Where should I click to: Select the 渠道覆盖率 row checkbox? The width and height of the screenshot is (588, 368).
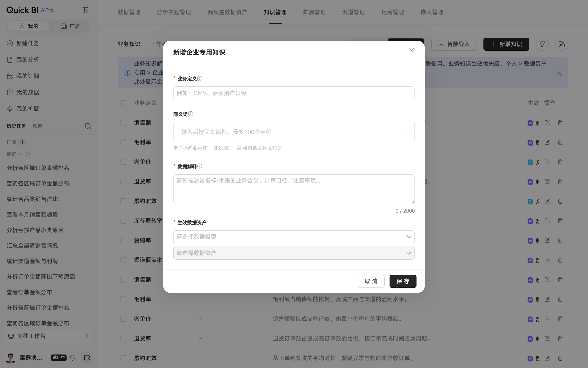[x=124, y=260]
